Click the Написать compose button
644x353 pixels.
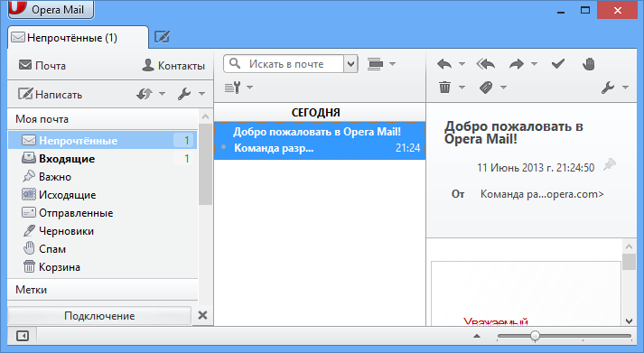point(50,94)
